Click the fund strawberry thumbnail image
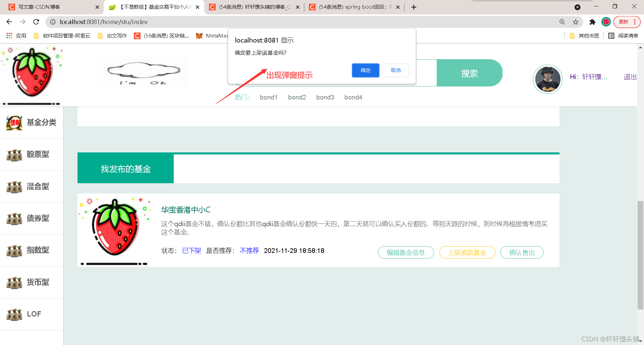644x345 pixels. pos(115,230)
